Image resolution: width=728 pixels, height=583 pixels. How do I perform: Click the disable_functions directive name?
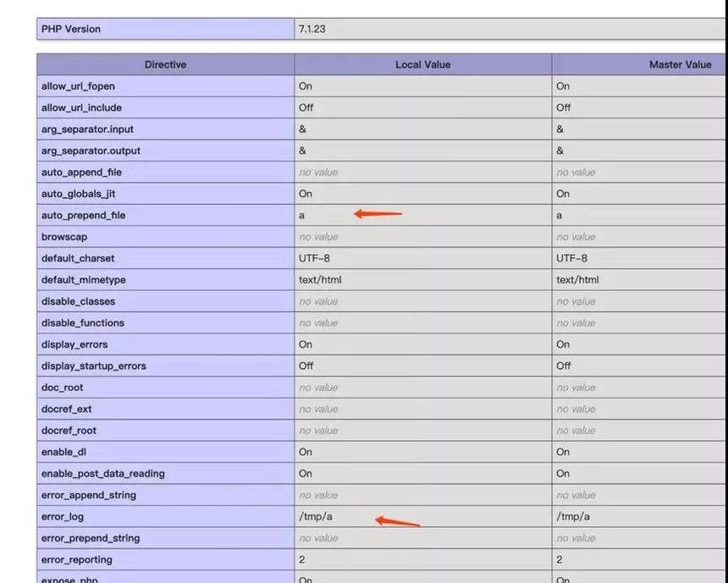pos(83,323)
